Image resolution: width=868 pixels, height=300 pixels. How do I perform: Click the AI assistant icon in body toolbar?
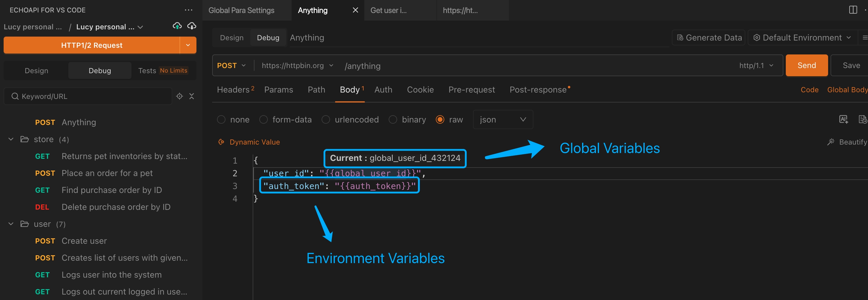pos(844,119)
